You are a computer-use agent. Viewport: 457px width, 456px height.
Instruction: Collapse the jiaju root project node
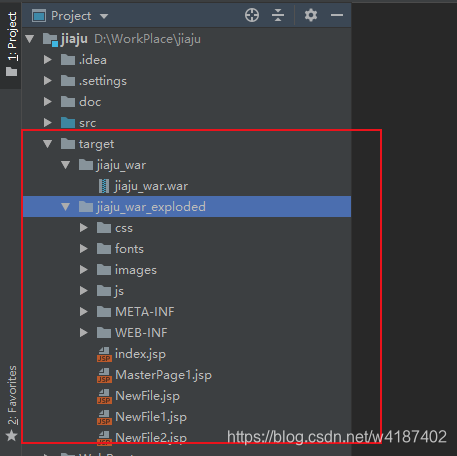click(x=30, y=39)
